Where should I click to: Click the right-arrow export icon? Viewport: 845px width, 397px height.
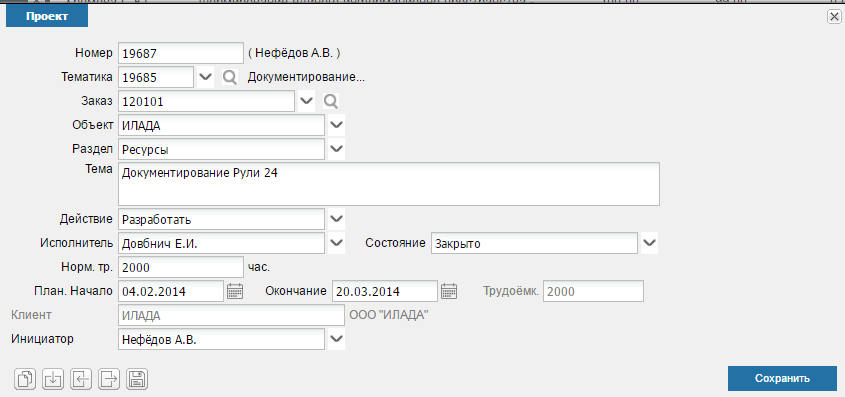click(109, 379)
